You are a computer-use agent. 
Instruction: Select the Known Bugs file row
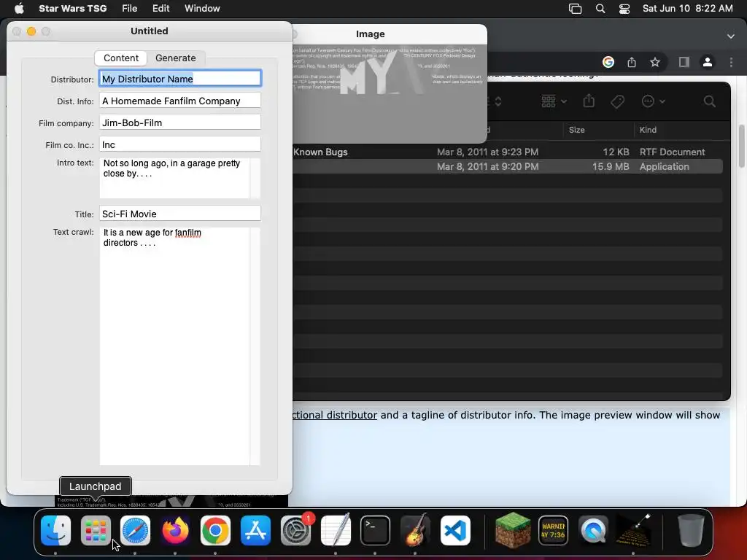508,152
